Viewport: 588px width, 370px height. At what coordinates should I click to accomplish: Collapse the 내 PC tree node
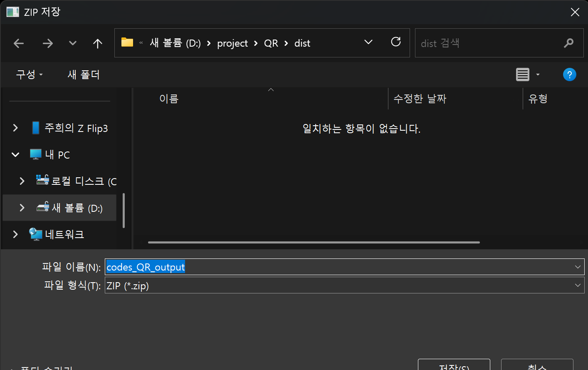15,155
